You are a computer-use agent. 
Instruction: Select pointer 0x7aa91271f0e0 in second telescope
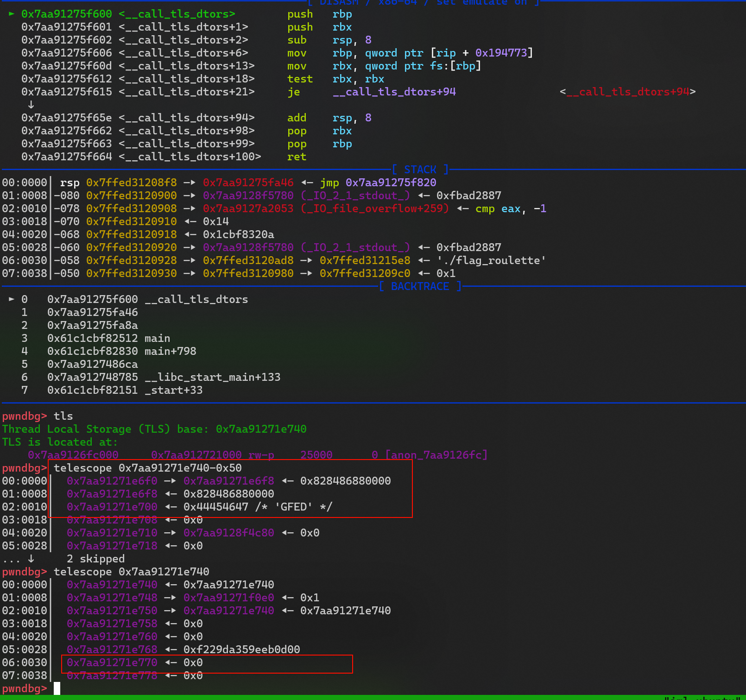(229, 598)
